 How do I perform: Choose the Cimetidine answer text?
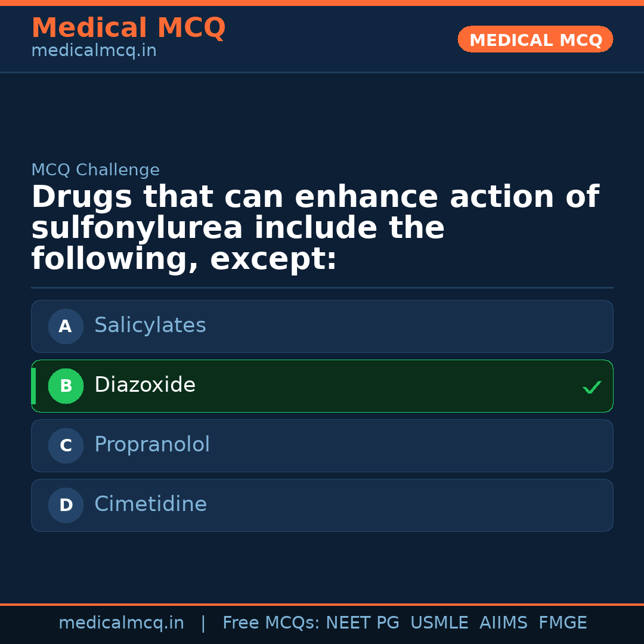click(x=150, y=504)
